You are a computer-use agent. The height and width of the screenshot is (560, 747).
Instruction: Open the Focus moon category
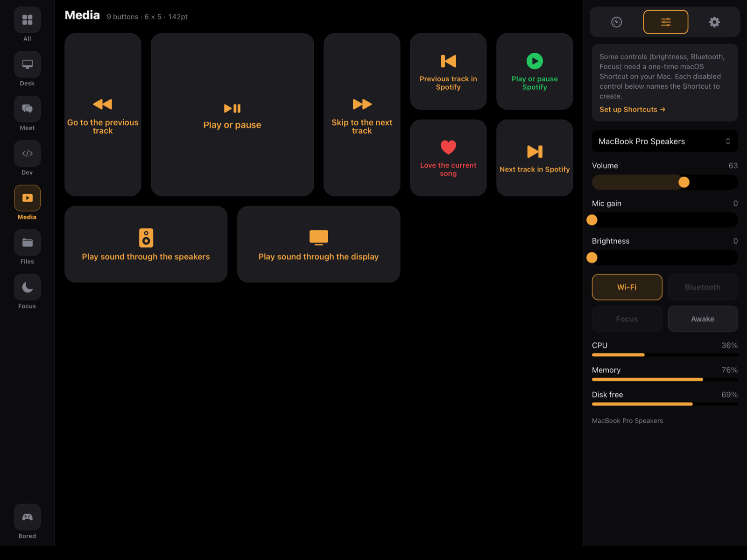tap(27, 287)
